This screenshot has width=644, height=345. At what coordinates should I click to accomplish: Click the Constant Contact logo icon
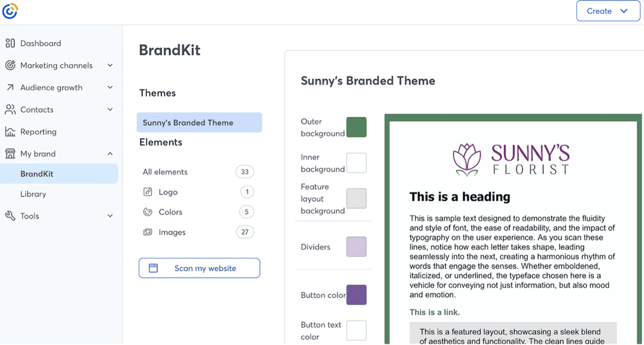10,10
